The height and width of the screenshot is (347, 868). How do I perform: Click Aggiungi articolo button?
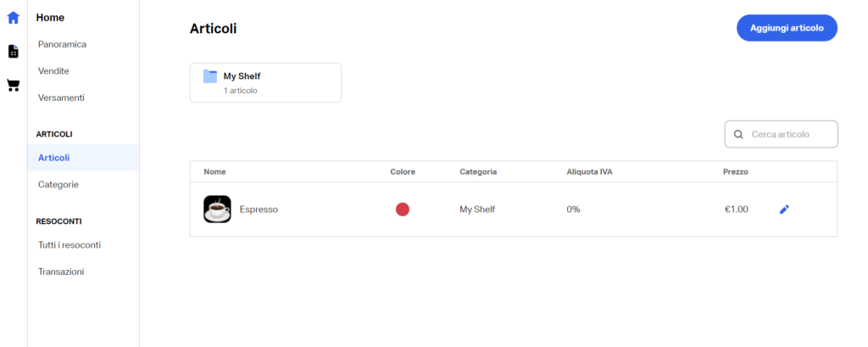click(x=787, y=28)
